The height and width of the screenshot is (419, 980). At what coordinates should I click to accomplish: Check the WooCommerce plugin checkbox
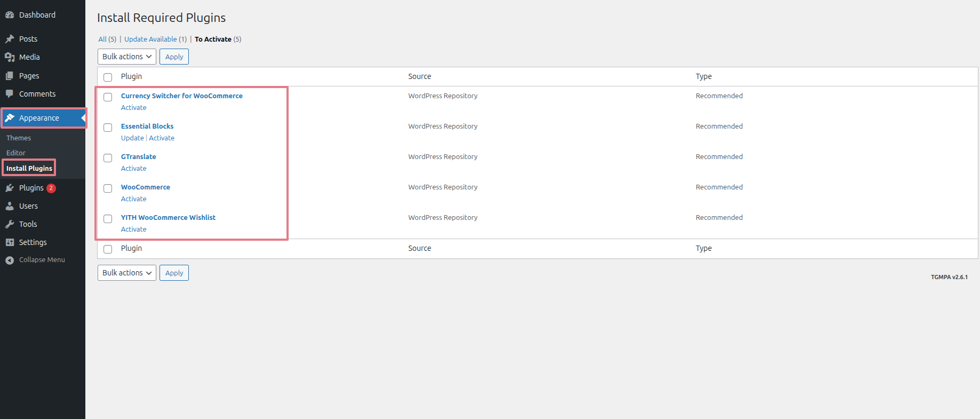point(108,188)
